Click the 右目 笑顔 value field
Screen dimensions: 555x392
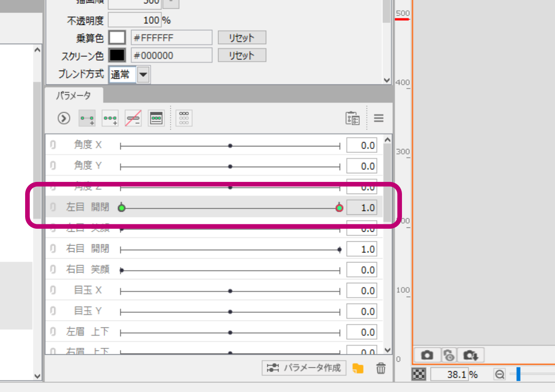(362, 270)
